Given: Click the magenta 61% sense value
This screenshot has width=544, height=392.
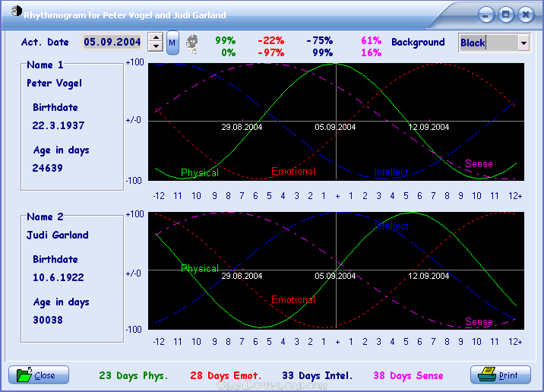Looking at the screenshot, I should tap(372, 40).
